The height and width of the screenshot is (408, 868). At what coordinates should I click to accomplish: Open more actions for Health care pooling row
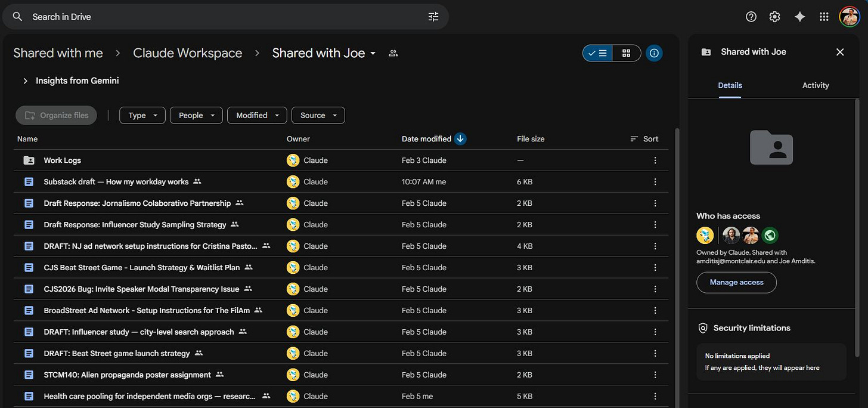[x=655, y=396]
